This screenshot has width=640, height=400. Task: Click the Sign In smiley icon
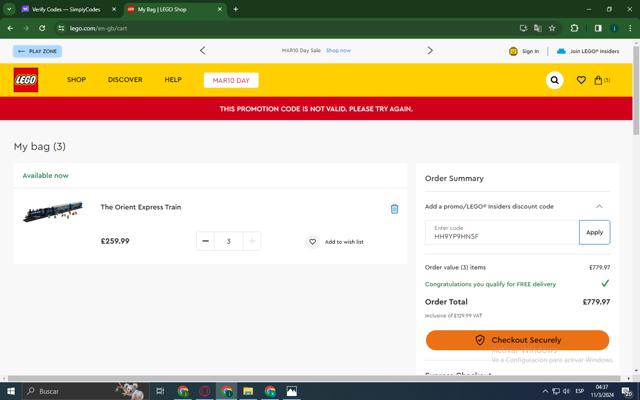(513, 51)
